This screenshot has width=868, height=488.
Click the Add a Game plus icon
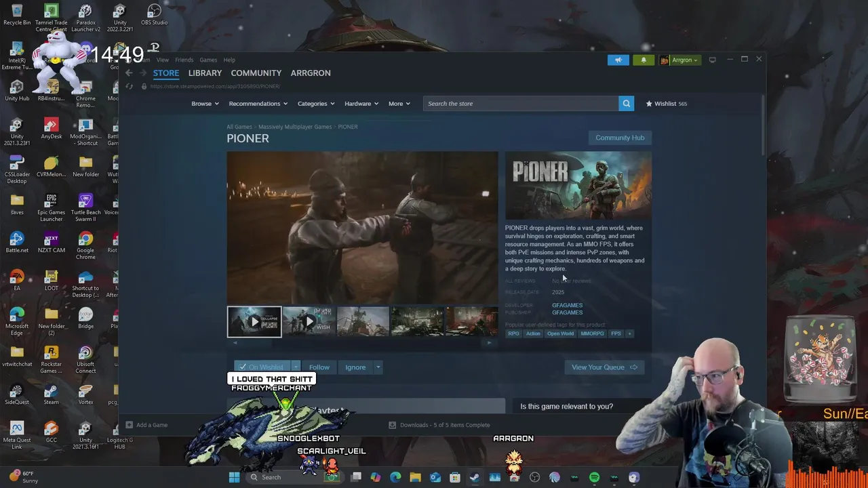[130, 425]
